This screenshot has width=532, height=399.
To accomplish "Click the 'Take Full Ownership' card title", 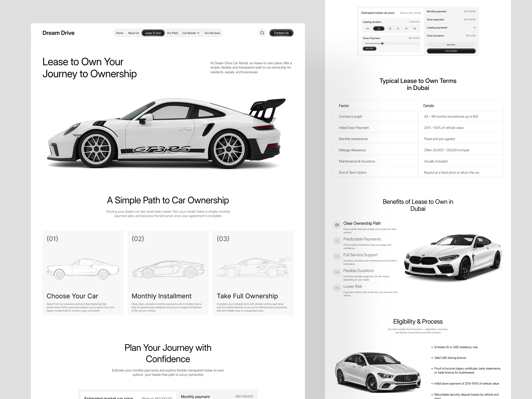I will pos(247,296).
